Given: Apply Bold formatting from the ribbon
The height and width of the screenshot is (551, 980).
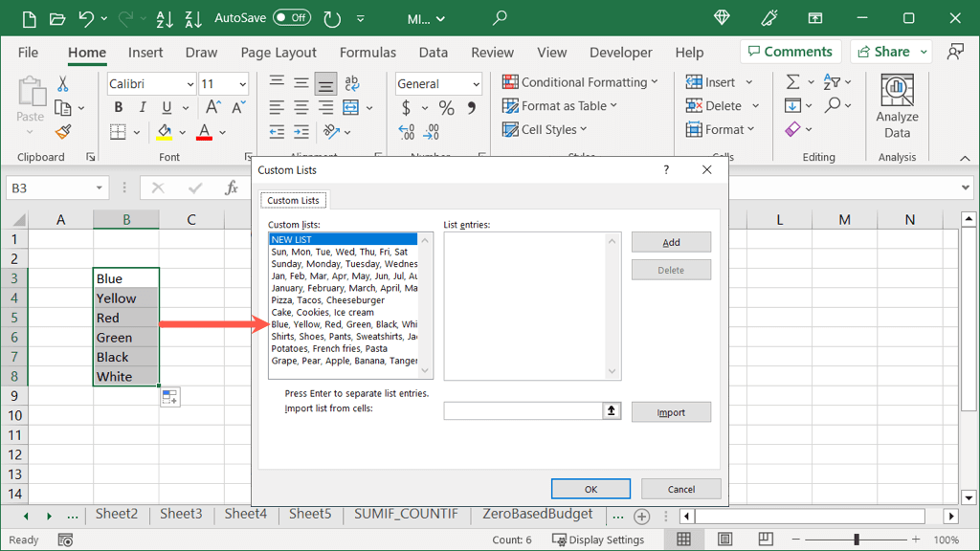Looking at the screenshot, I should (119, 108).
